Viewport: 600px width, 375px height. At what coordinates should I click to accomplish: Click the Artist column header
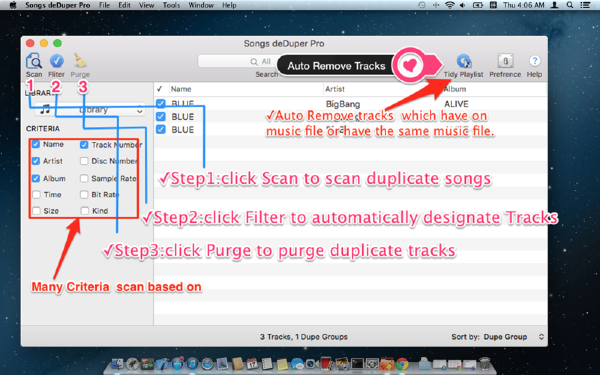pos(335,89)
